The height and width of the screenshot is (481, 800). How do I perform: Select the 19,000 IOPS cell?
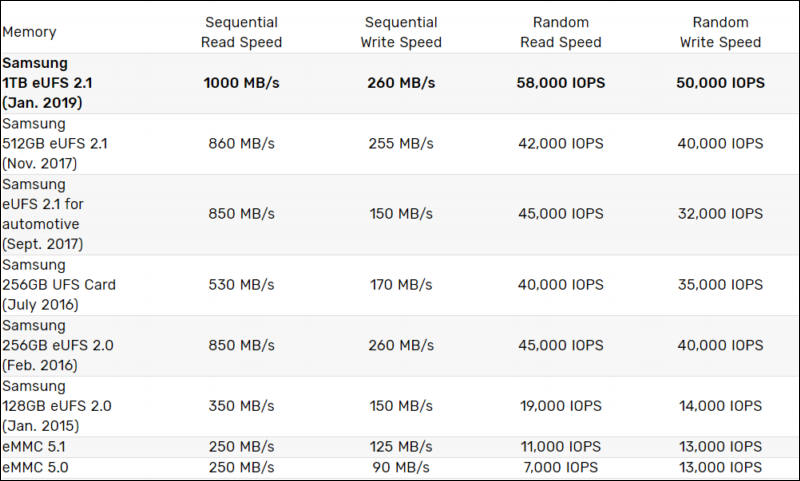point(561,406)
